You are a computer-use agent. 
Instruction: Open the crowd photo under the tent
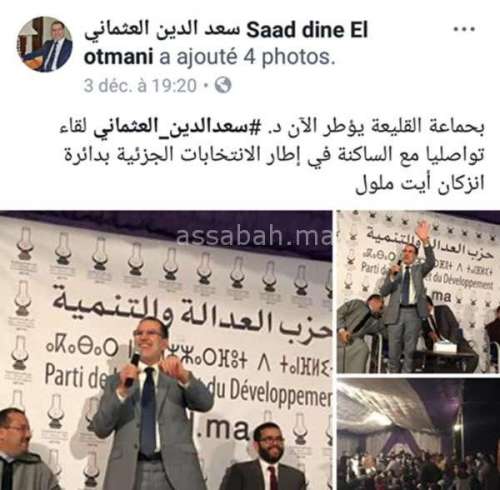pos(418,434)
